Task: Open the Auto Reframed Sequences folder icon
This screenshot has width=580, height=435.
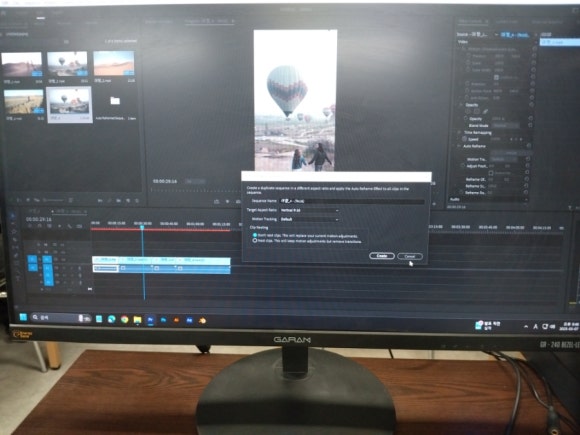Action: pos(115,101)
